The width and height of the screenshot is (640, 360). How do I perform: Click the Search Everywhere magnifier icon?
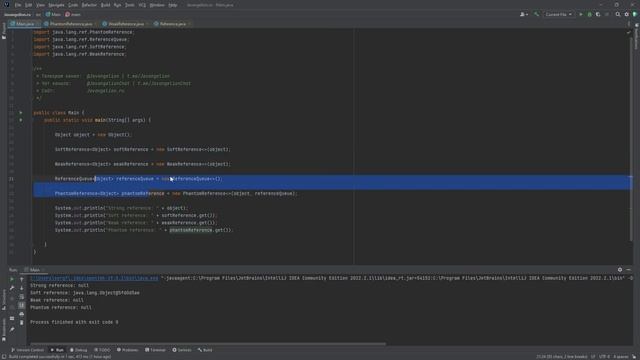tap(618, 14)
